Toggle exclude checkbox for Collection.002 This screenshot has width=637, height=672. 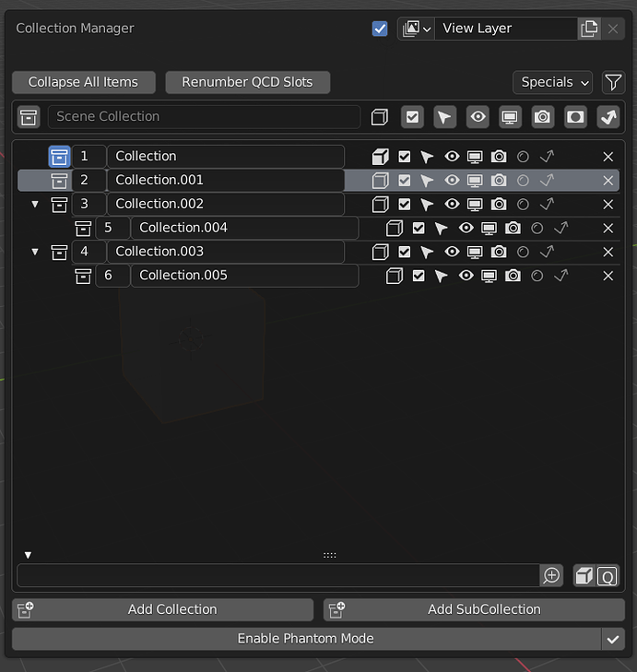(405, 205)
